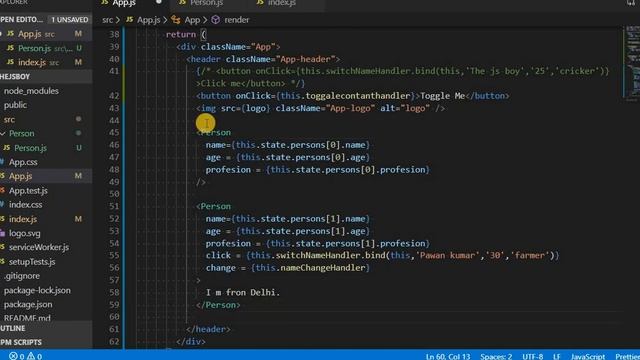Expand the public folder
Screen dimensions: 640x360
point(15,105)
